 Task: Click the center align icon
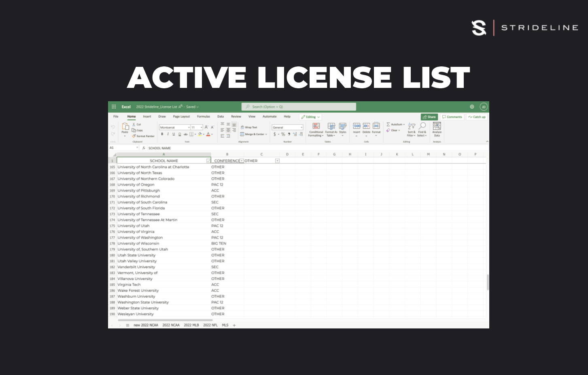click(228, 130)
